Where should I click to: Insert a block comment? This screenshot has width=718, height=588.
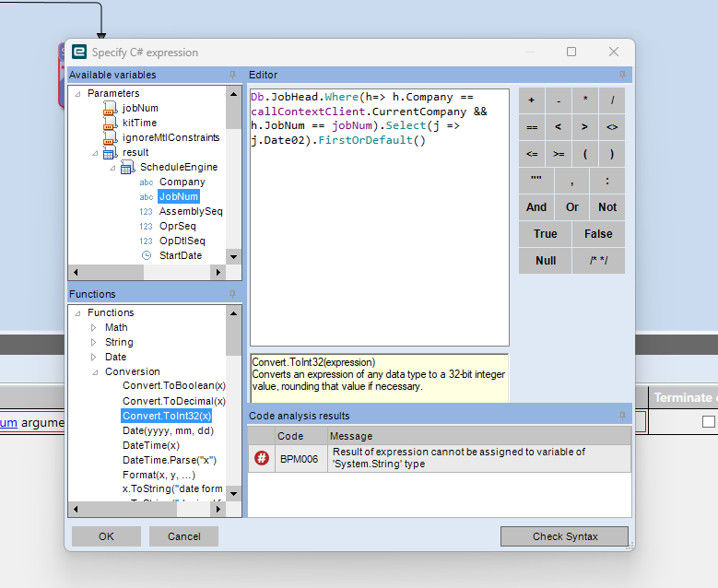pos(598,261)
